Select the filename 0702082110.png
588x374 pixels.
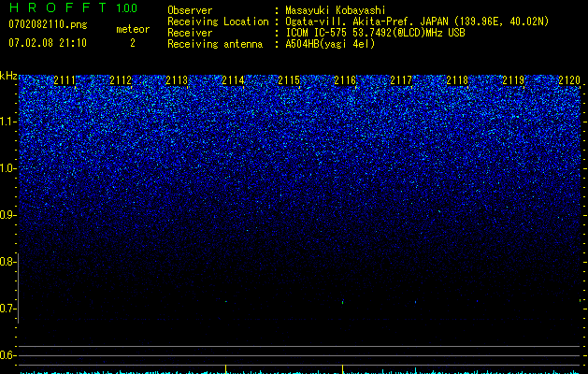click(48, 24)
